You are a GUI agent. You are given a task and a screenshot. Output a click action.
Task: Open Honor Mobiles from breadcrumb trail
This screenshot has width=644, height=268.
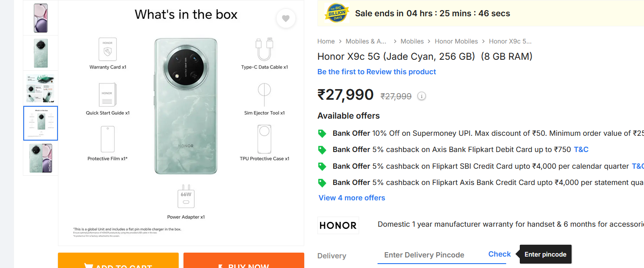tap(456, 41)
